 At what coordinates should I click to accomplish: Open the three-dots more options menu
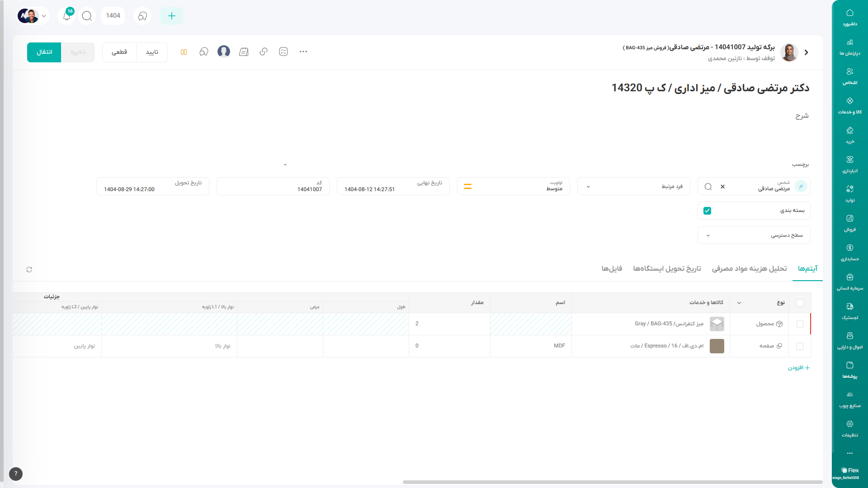303,52
